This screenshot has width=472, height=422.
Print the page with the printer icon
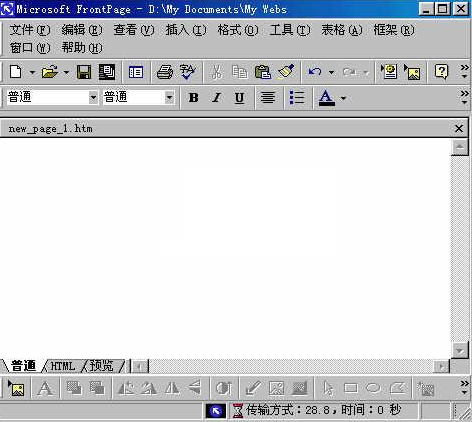tap(165, 72)
